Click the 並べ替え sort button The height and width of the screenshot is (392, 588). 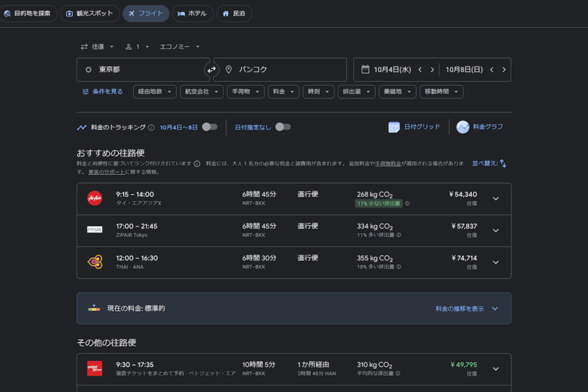click(490, 163)
